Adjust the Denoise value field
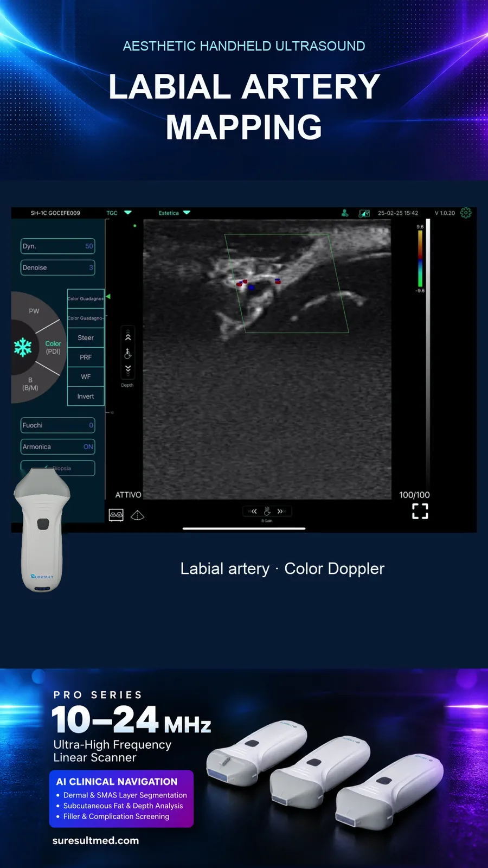 click(x=58, y=267)
